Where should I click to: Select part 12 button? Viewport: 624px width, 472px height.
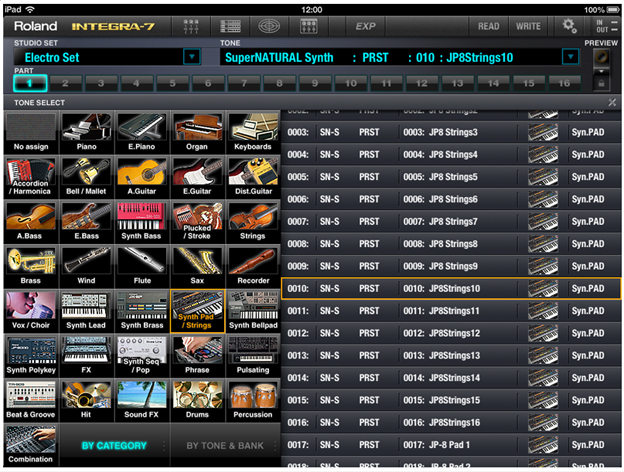click(x=422, y=83)
